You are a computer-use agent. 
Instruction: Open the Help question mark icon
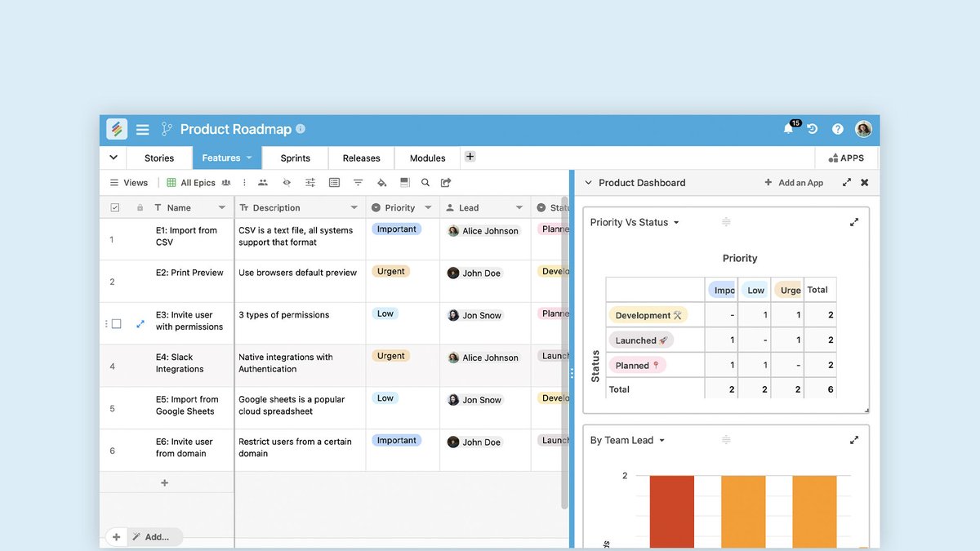click(x=837, y=129)
